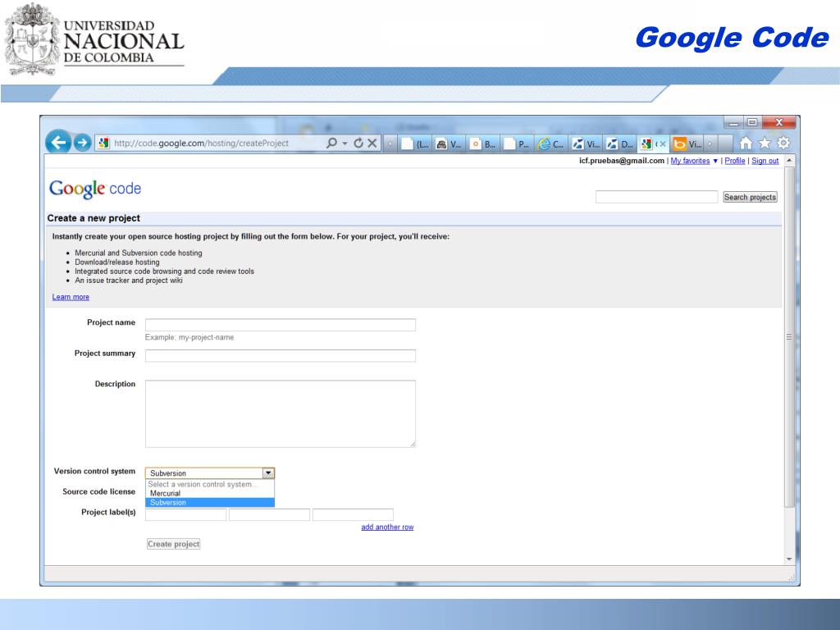
Task: Open the Profile link
Action: click(x=735, y=161)
